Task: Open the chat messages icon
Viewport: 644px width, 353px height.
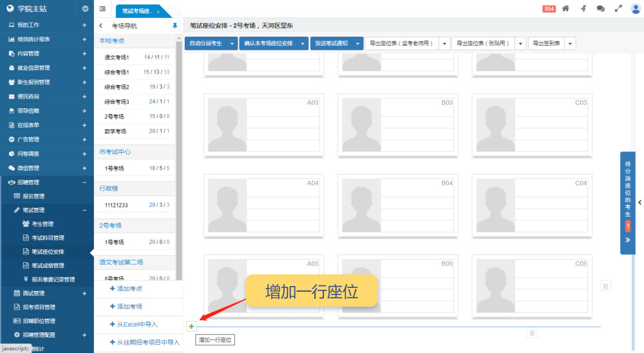Action: point(600,8)
